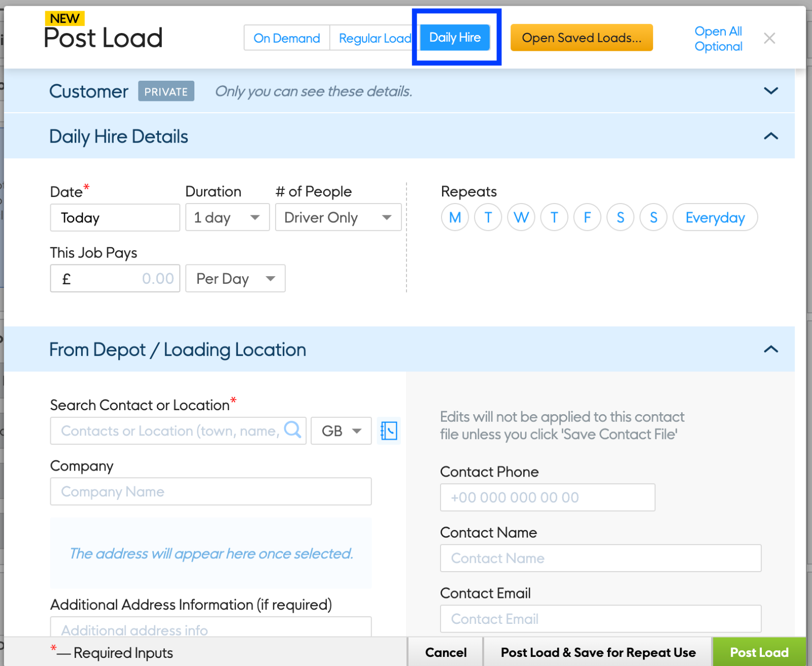Click the search magnifier icon
Viewport: 812px width, 666px height.
coord(292,430)
